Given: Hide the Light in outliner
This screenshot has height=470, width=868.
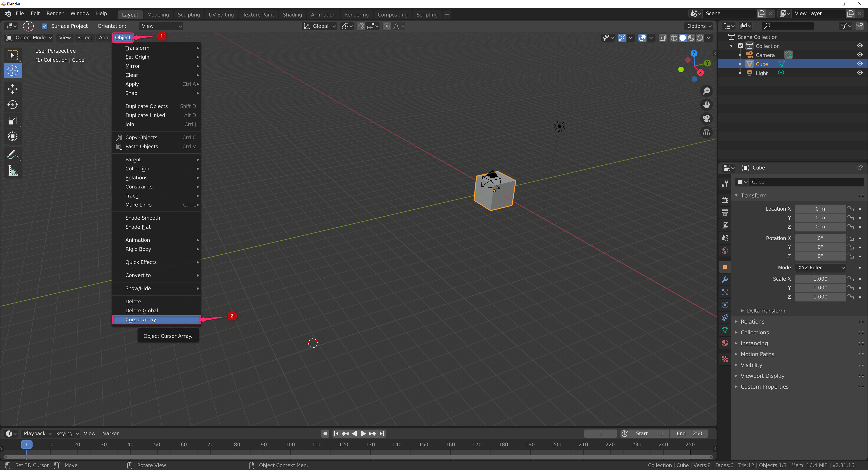Looking at the screenshot, I should (x=860, y=73).
